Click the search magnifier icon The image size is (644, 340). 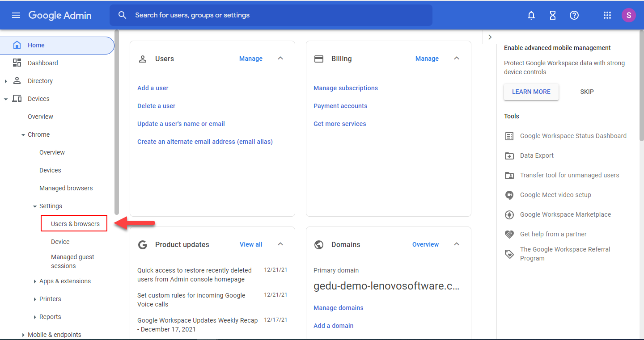point(123,15)
